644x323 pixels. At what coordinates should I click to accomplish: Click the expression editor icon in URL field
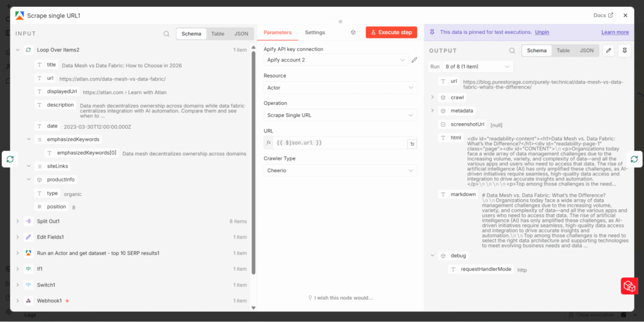(x=412, y=143)
